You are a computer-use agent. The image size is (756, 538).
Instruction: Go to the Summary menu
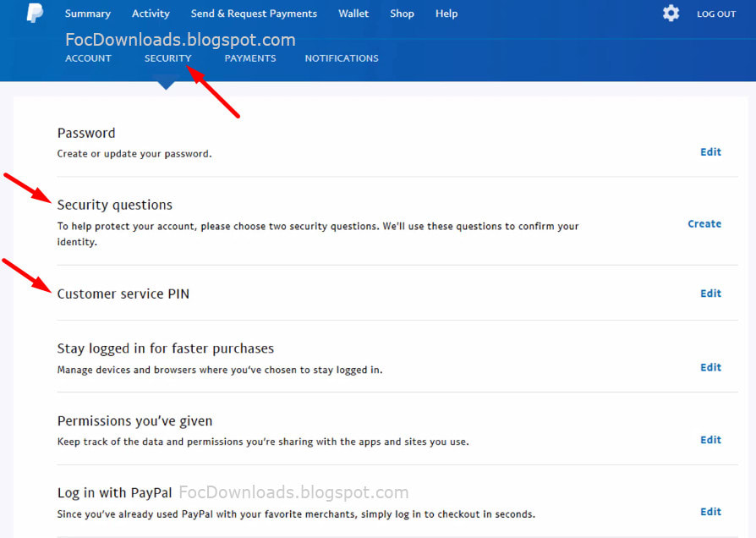click(x=88, y=14)
